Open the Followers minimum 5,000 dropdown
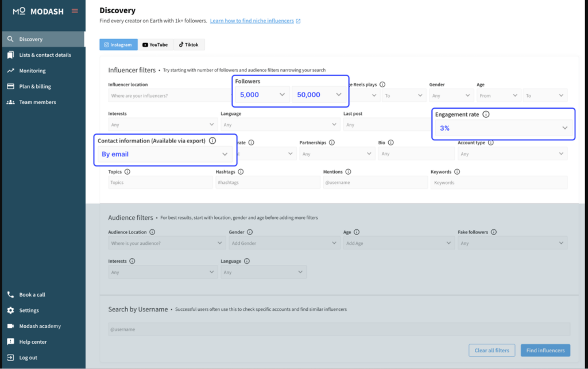Screen dimensions: 588x369 point(262,95)
